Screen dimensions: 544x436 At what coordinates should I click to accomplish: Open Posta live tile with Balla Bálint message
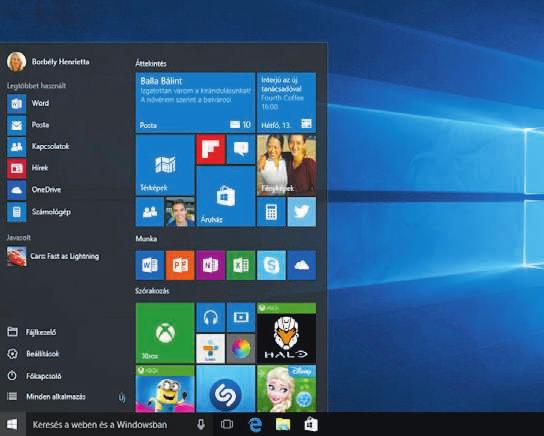[195, 102]
